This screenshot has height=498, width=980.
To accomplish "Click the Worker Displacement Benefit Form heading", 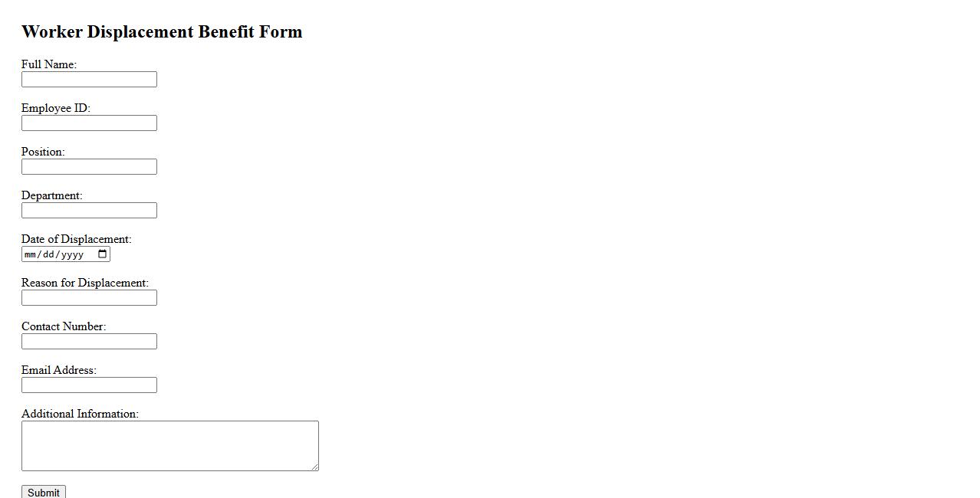I will click(x=162, y=32).
